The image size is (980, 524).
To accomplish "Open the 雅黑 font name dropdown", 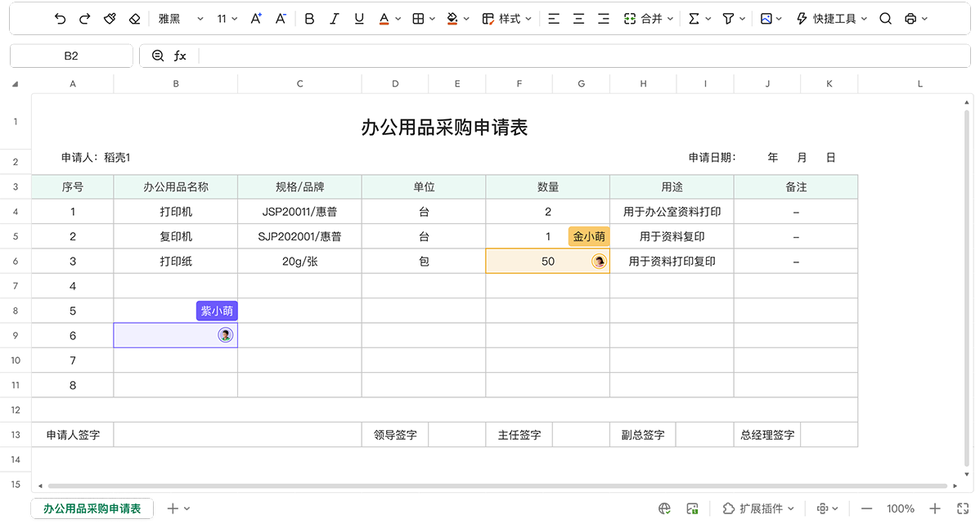I will (x=181, y=19).
